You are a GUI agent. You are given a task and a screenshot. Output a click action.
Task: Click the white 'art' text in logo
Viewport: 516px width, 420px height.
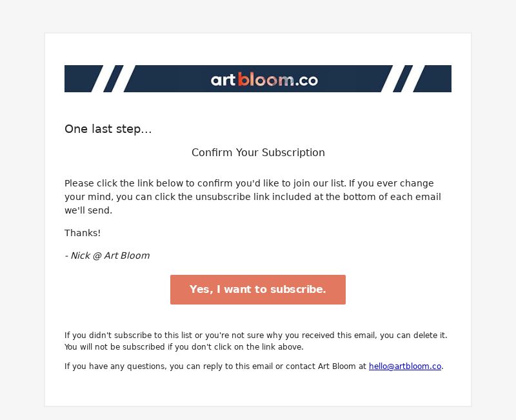click(x=223, y=80)
